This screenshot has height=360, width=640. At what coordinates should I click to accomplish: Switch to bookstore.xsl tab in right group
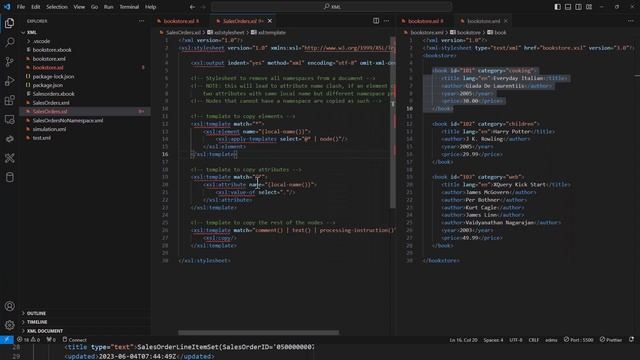tap(423, 21)
